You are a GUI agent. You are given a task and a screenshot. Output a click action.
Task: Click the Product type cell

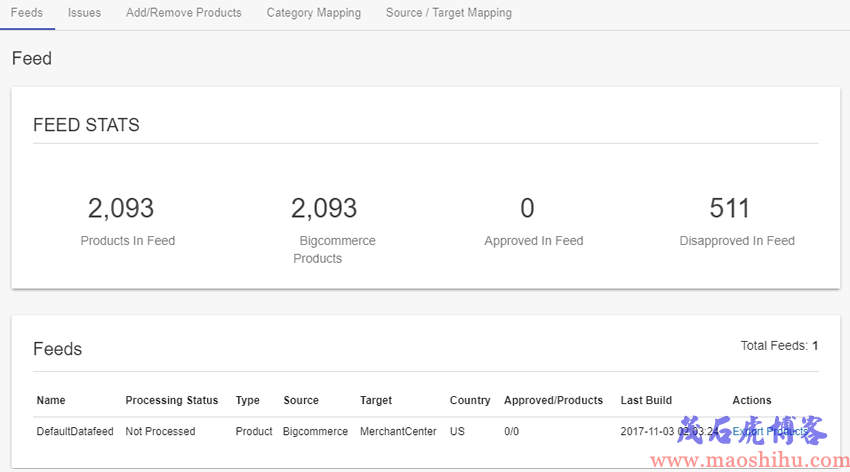[254, 431]
